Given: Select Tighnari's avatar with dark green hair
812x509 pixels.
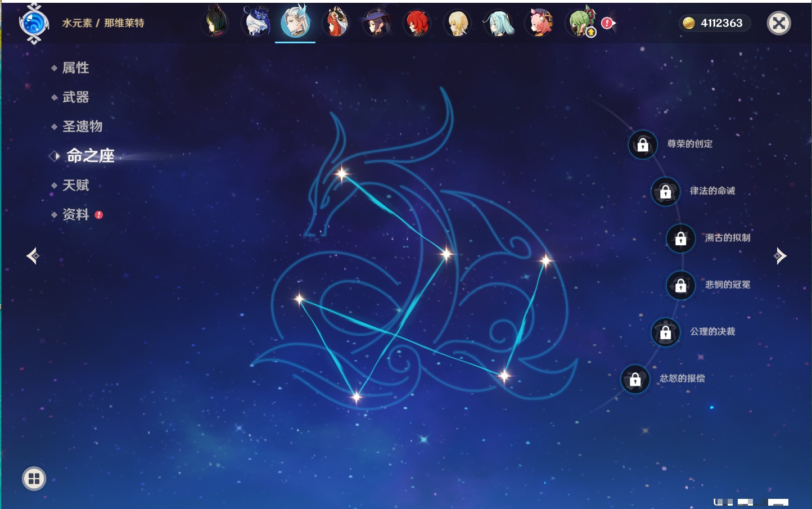Looking at the screenshot, I should click(215, 23).
